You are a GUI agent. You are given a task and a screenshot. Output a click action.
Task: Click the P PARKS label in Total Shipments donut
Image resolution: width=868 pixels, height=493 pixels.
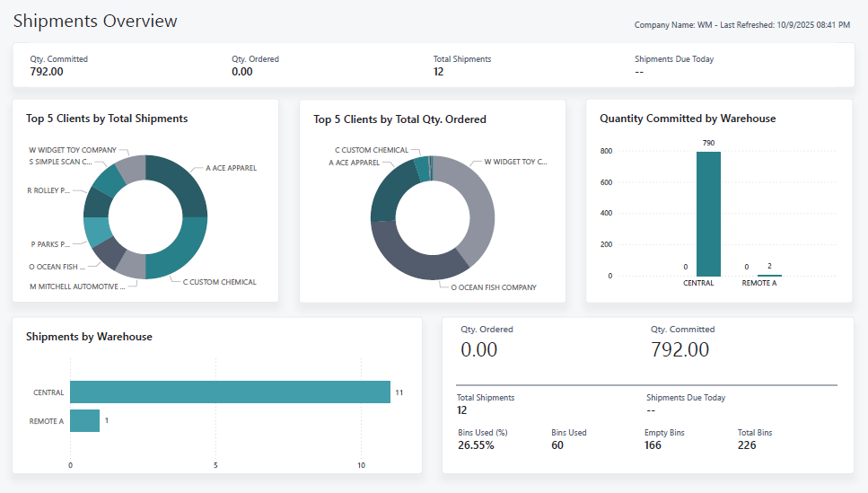(48, 244)
